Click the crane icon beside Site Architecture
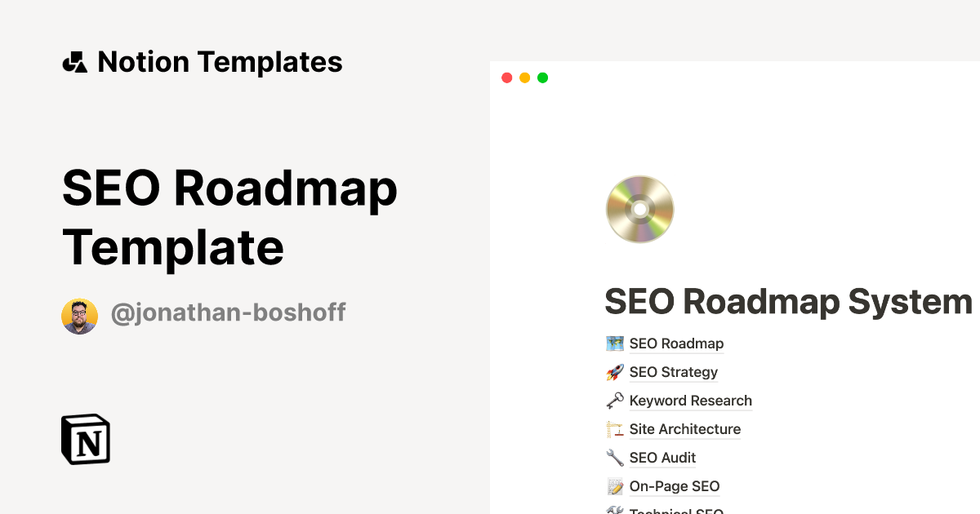This screenshot has width=980, height=514. point(615,429)
